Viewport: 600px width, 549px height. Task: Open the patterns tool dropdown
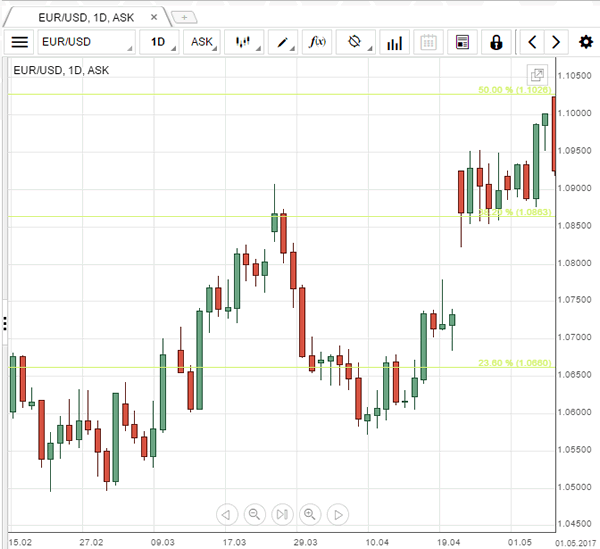[x=356, y=42]
